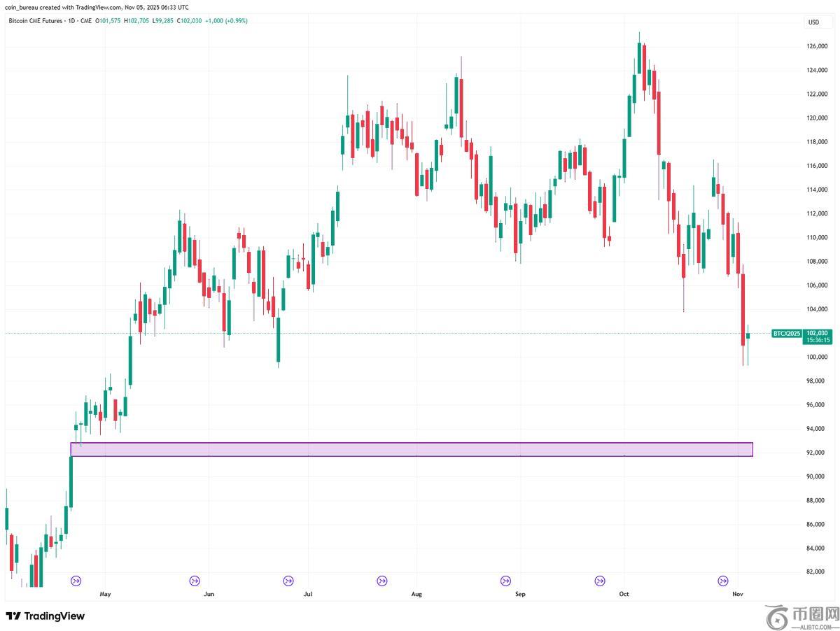Click the contract marker icon left of Oct
The width and height of the screenshot is (840, 631).
point(600,581)
